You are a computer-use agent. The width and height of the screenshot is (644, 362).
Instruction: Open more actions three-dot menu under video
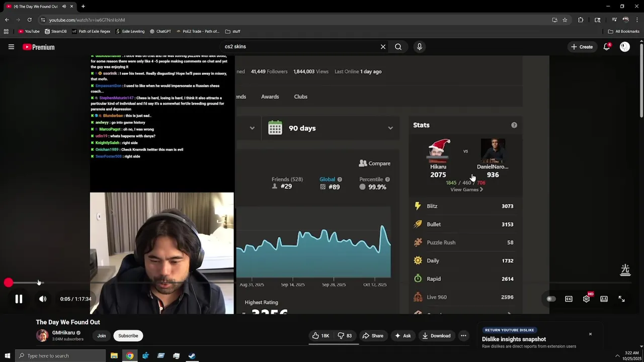463,336
